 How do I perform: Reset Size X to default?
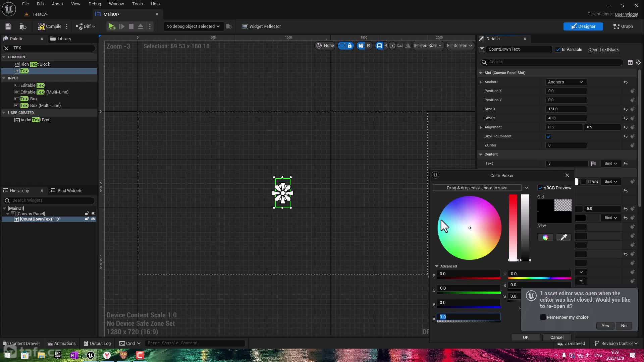(x=626, y=109)
